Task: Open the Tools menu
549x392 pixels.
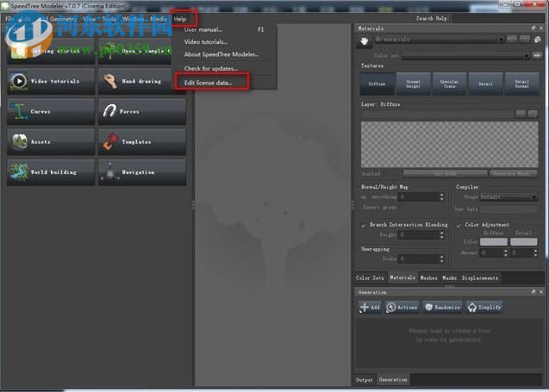Action: (109, 19)
